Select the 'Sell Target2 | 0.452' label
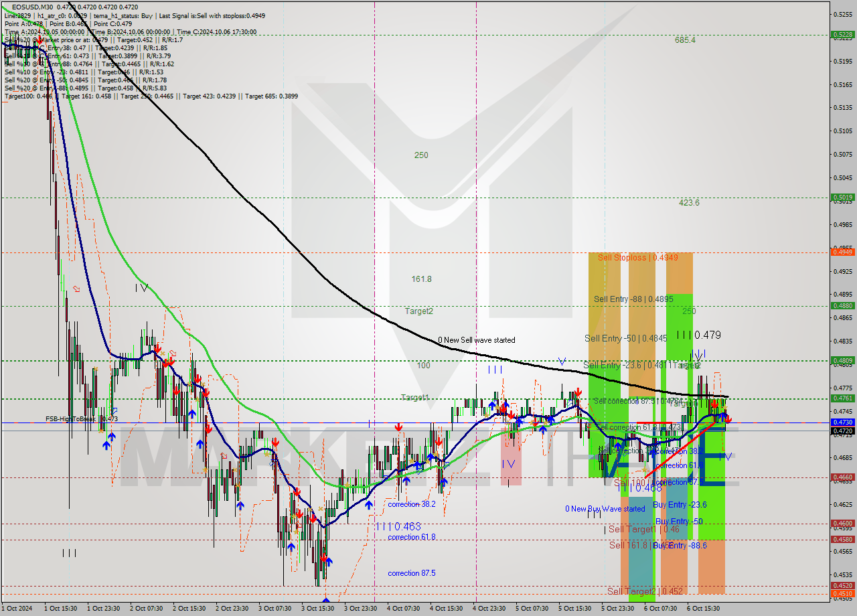The height and width of the screenshot is (616, 857). click(645, 591)
